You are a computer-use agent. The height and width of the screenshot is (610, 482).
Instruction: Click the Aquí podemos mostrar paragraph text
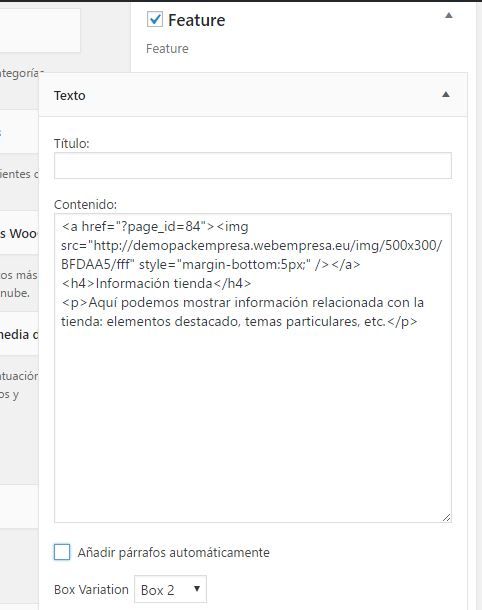[x=242, y=312]
